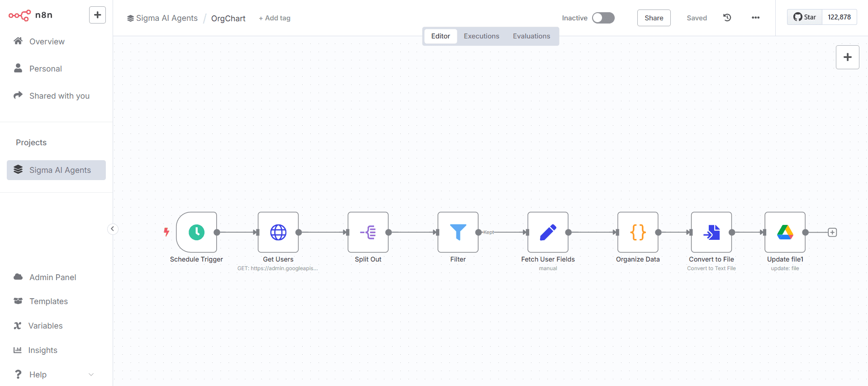Add node after Update file1 output
The image size is (868, 386).
coord(832,232)
